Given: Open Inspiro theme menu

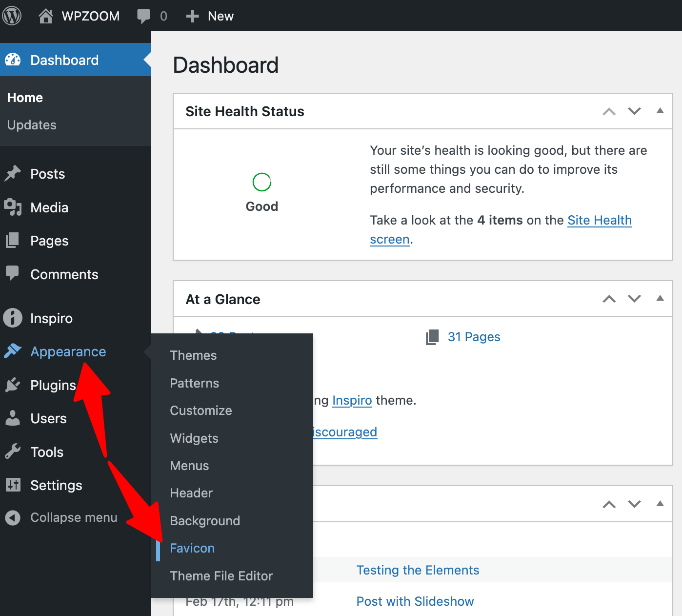Looking at the screenshot, I should coord(51,318).
